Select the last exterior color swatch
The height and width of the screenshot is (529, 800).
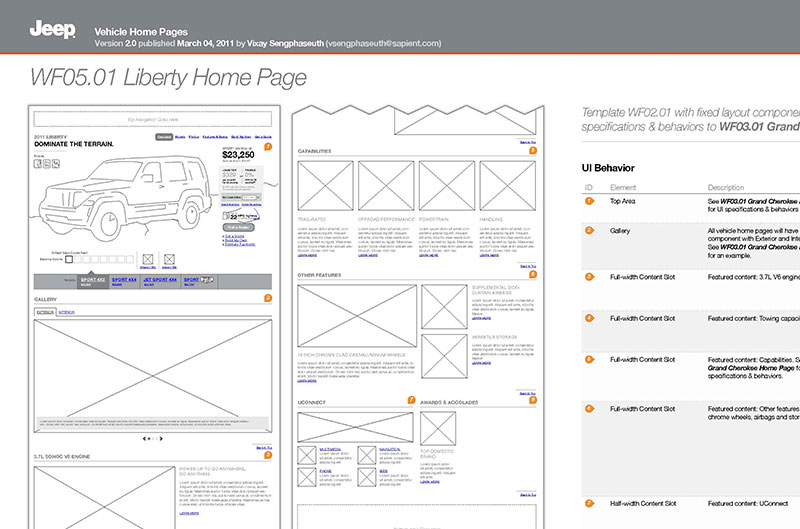pos(130,259)
